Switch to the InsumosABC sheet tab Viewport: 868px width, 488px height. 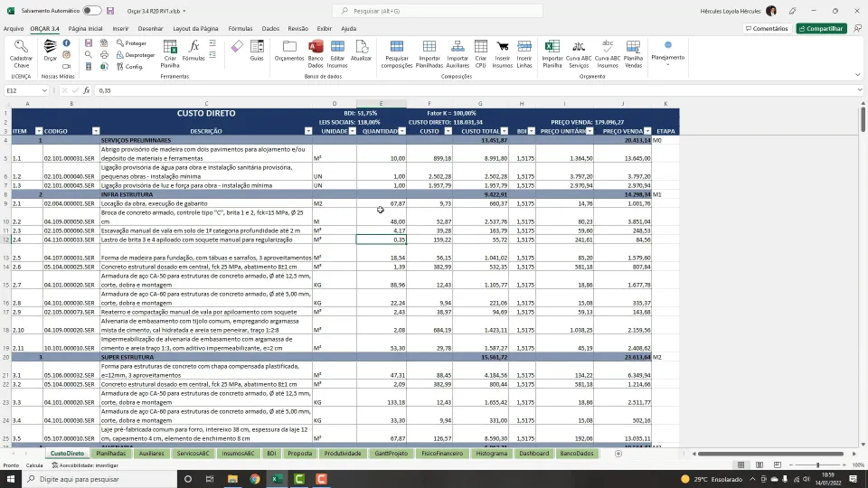coord(238,453)
